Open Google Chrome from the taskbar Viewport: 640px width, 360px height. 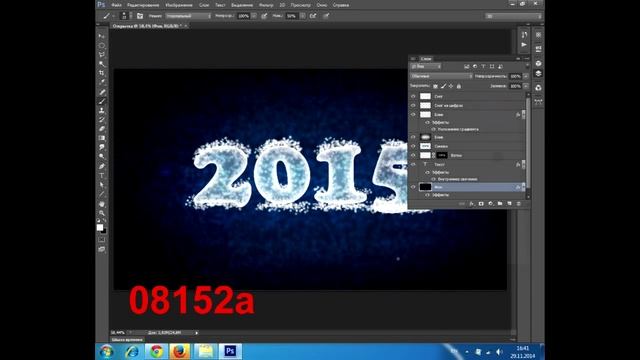pyautogui.click(x=156, y=351)
